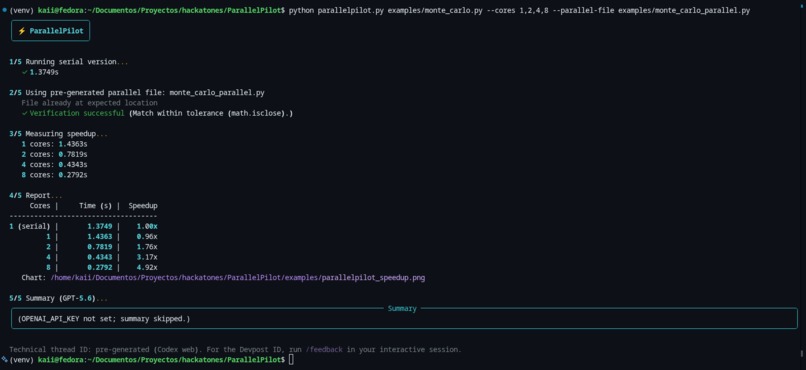Click the python parallelpilot.py command text
Screen dimensions: 806x370
519,10
